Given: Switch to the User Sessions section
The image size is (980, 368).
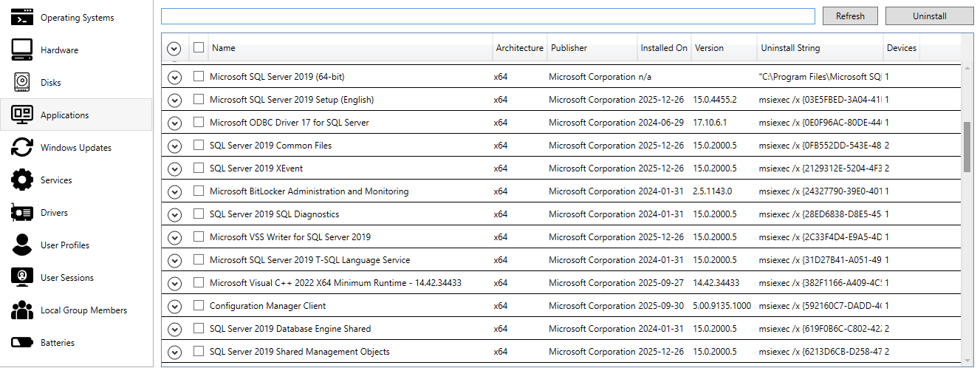Looking at the screenshot, I should [77, 277].
